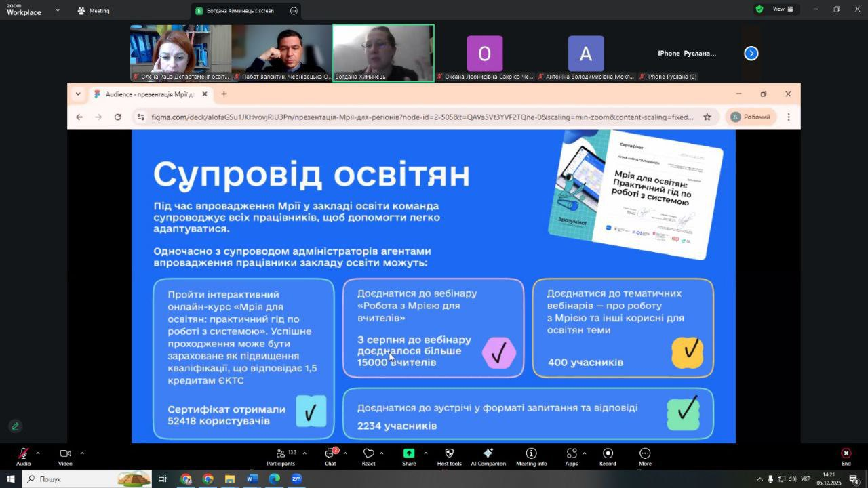Open the Apps panel
Screen dimensions: 868x488
coord(571,457)
